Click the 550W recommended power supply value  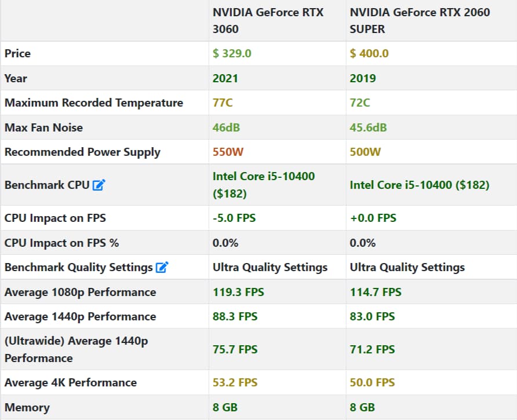[228, 152]
